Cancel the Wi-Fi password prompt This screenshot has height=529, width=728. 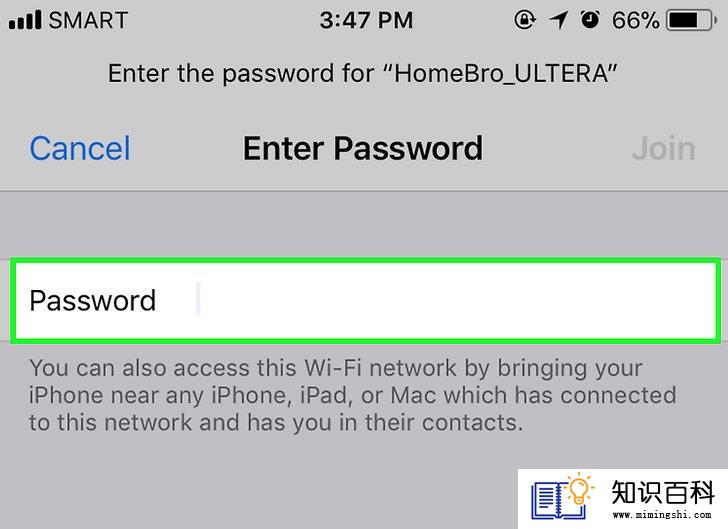(x=80, y=149)
